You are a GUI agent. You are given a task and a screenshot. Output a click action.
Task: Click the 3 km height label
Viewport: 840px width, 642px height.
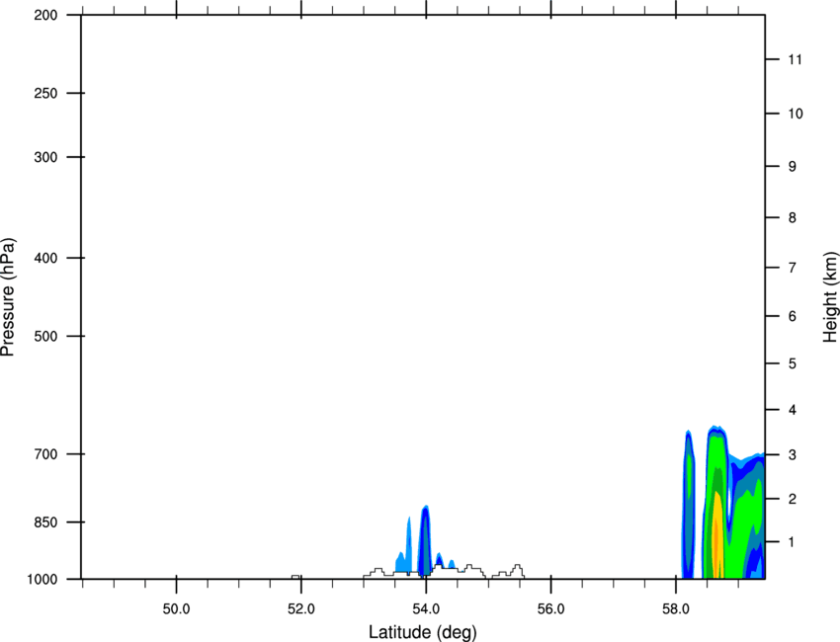[x=793, y=454]
